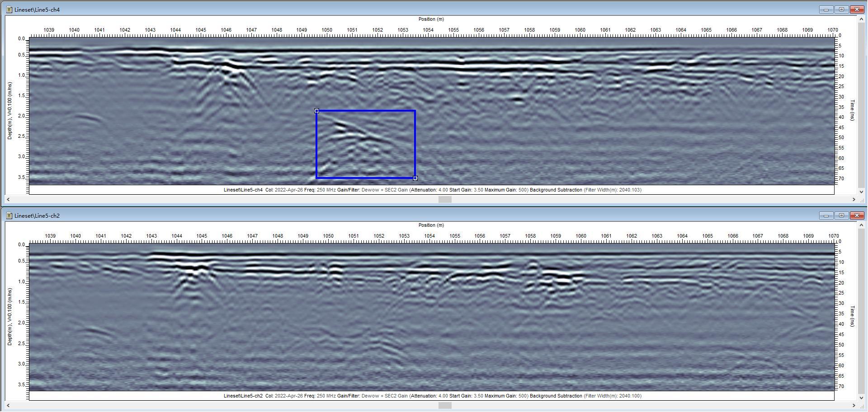Click position tick 1039 in Line5-ch4 window
This screenshot has width=868, height=412.
click(x=49, y=30)
